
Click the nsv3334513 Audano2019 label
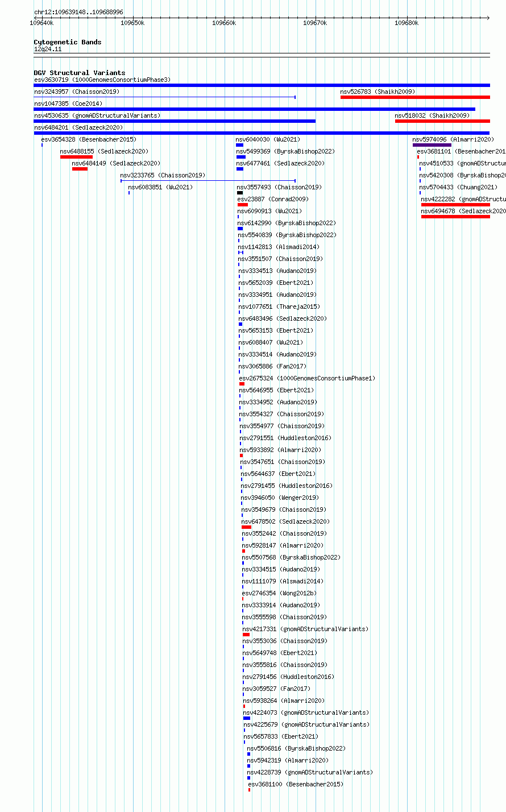277,271
